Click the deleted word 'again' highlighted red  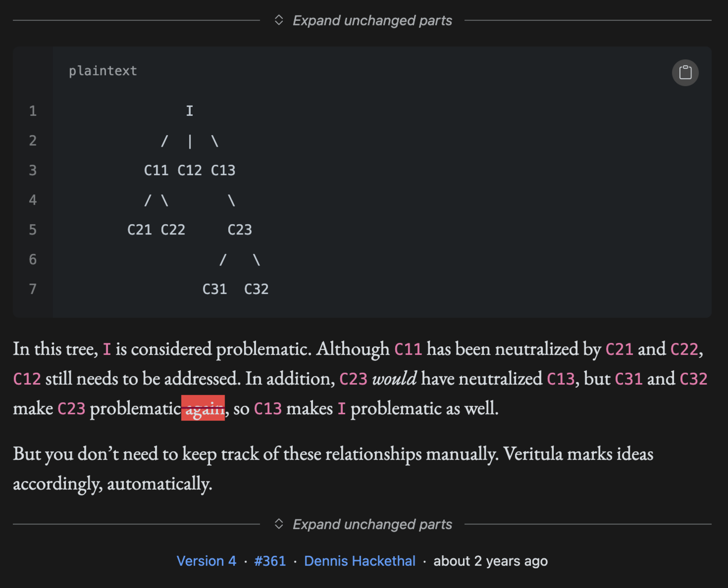click(x=203, y=408)
